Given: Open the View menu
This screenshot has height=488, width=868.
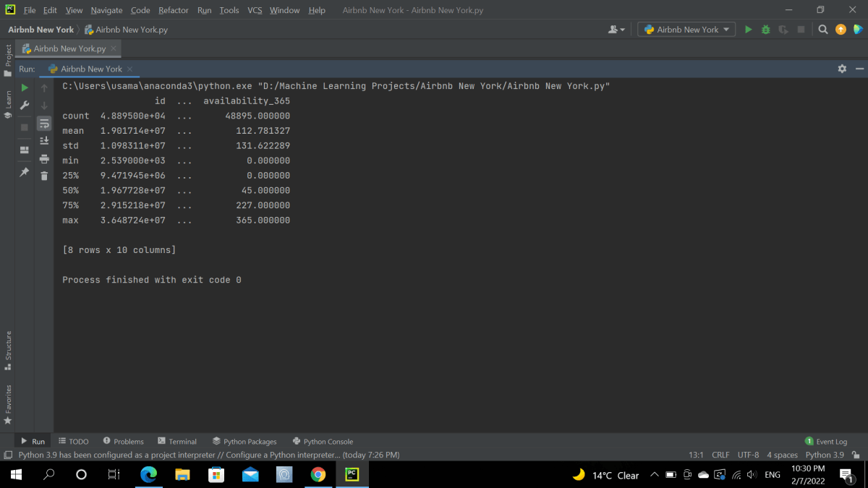Looking at the screenshot, I should (74, 10).
